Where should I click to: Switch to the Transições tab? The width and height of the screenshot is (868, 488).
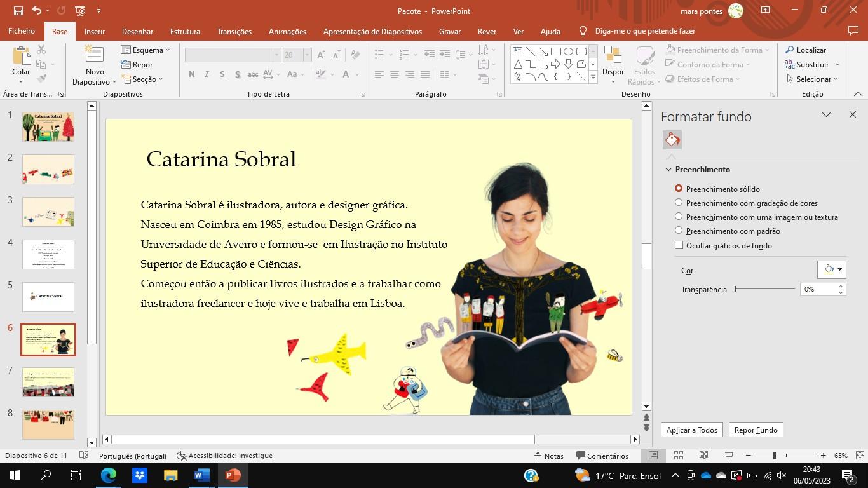click(x=234, y=31)
